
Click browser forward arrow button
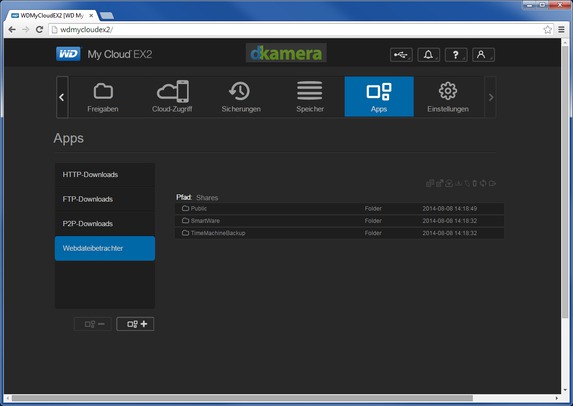tap(26, 30)
